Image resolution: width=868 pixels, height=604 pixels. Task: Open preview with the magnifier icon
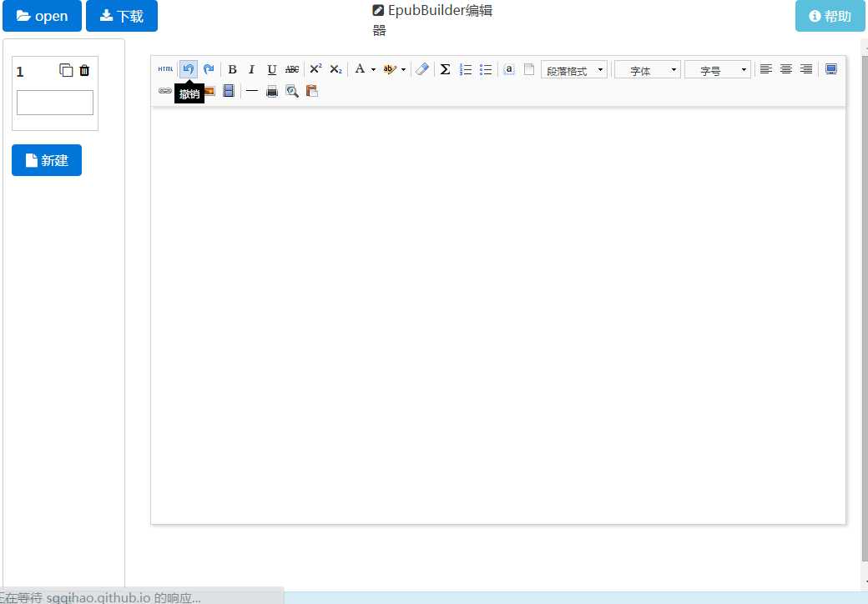tap(292, 91)
